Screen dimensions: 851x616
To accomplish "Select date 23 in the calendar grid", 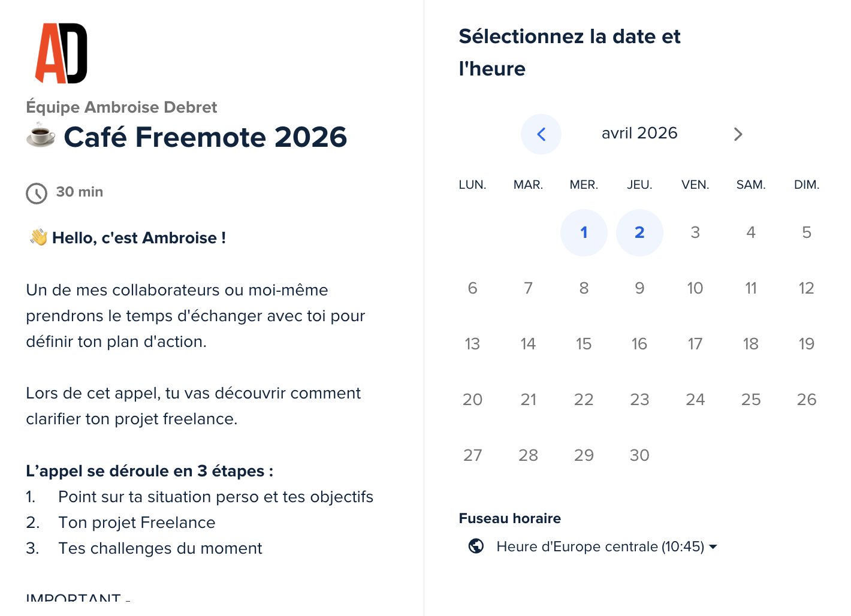I will [x=639, y=399].
